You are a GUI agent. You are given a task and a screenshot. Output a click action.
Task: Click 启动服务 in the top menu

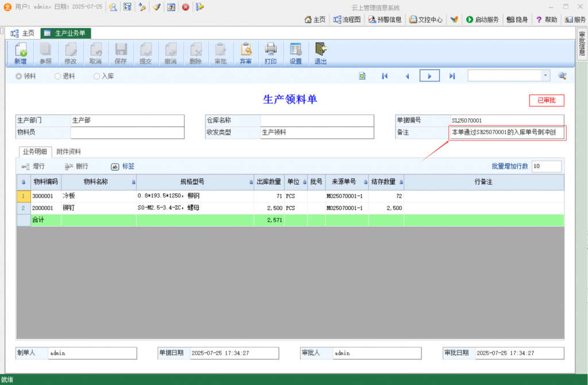[x=482, y=20]
